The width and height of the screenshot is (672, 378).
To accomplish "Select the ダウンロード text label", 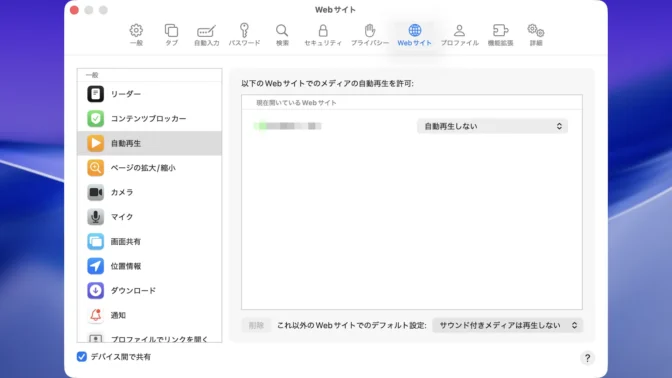I will [133, 291].
